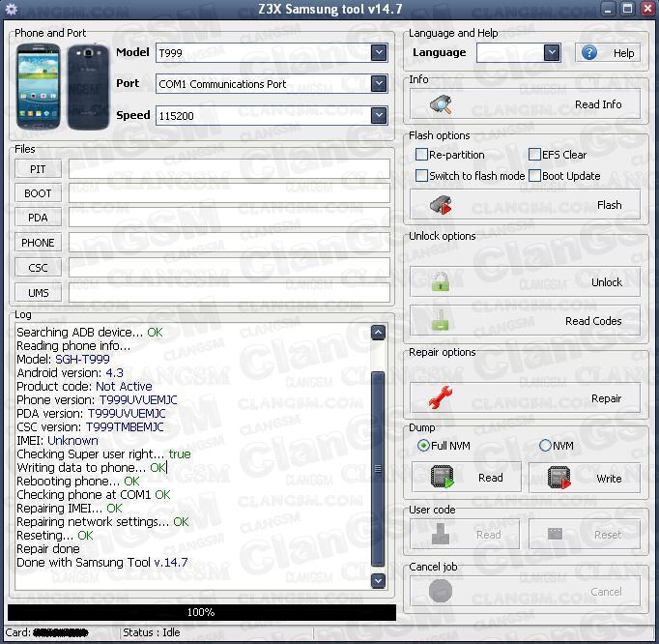Viewport: 659px width, 644px height.
Task: Tick the EFS Clear checkbox
Action: pos(534,155)
